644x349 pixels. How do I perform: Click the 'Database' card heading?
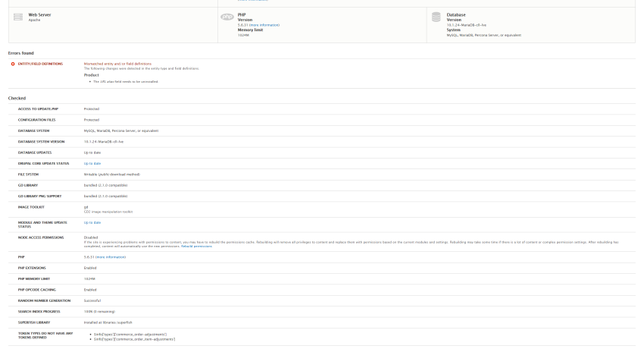point(456,15)
